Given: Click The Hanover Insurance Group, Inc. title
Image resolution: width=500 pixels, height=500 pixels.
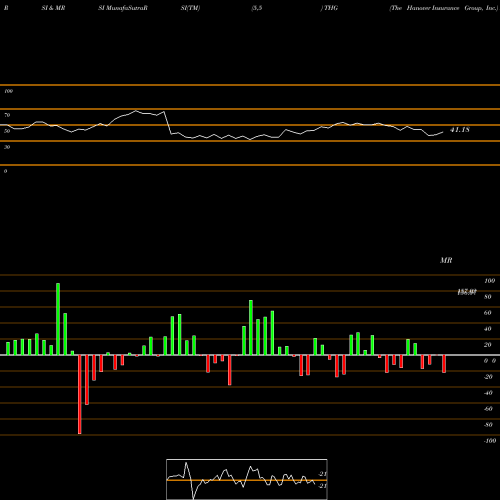Looking at the screenshot, I should 443,8.
